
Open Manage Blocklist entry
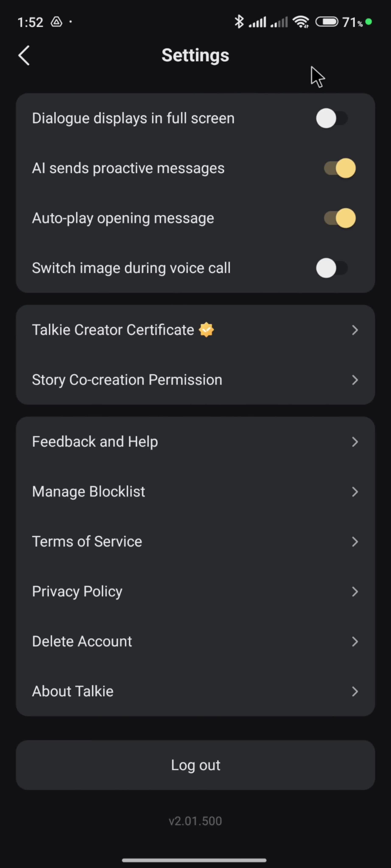pyautogui.click(x=195, y=492)
